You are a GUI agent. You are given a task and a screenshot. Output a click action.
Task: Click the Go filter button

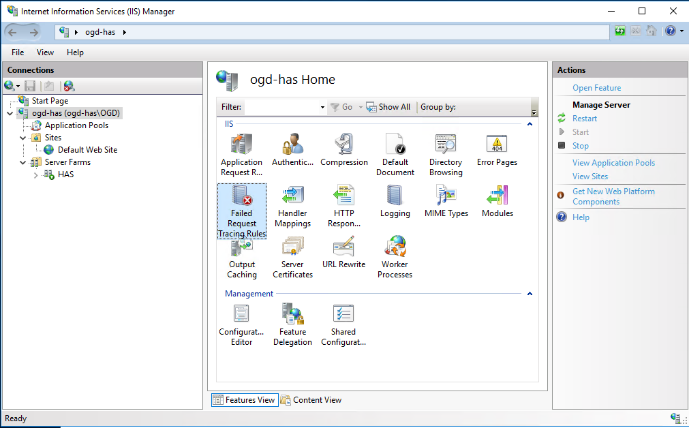341,107
